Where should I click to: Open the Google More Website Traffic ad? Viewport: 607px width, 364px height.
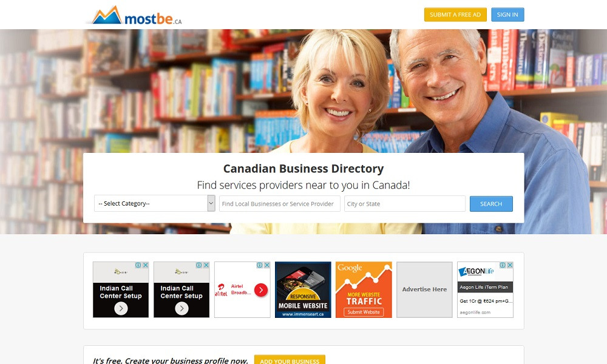364,290
